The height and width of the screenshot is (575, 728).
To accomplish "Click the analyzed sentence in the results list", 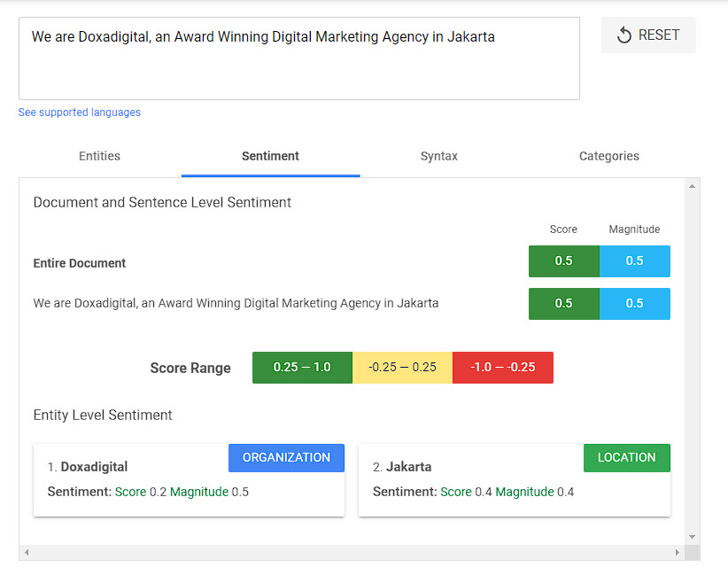I will click(x=236, y=303).
